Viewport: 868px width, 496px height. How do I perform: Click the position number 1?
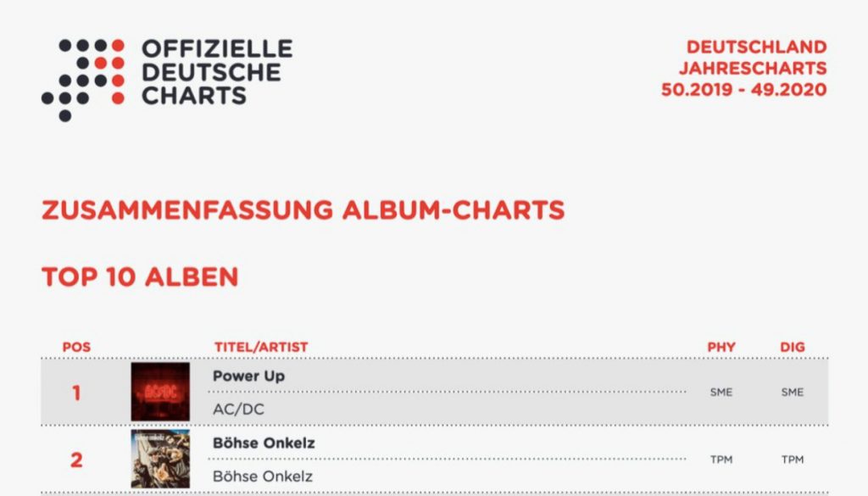coord(76,393)
